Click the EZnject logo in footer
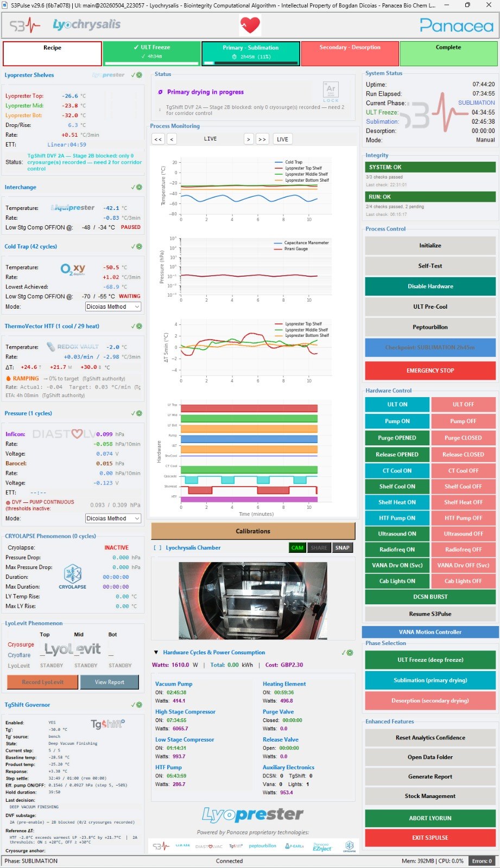500x868 pixels. (321, 846)
